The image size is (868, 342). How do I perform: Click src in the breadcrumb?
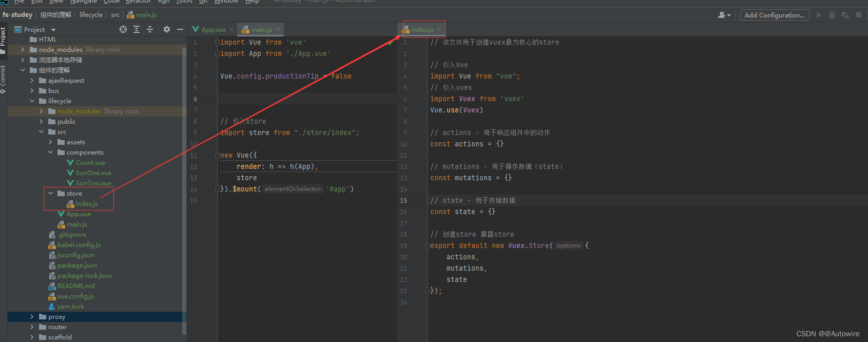(115, 15)
